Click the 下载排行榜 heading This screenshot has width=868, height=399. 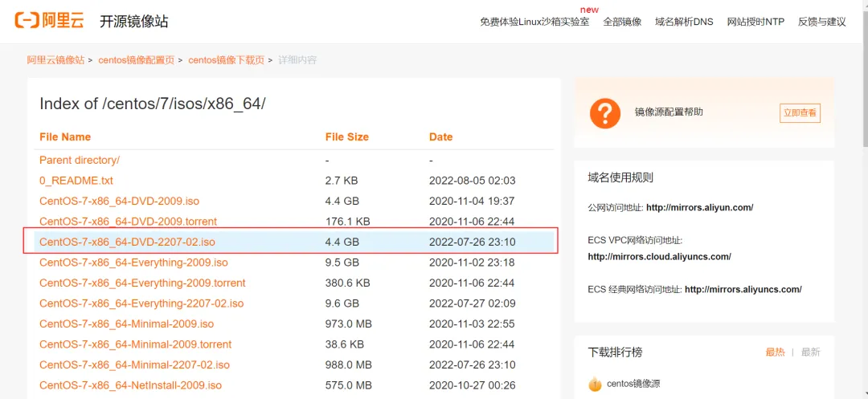tap(615, 352)
